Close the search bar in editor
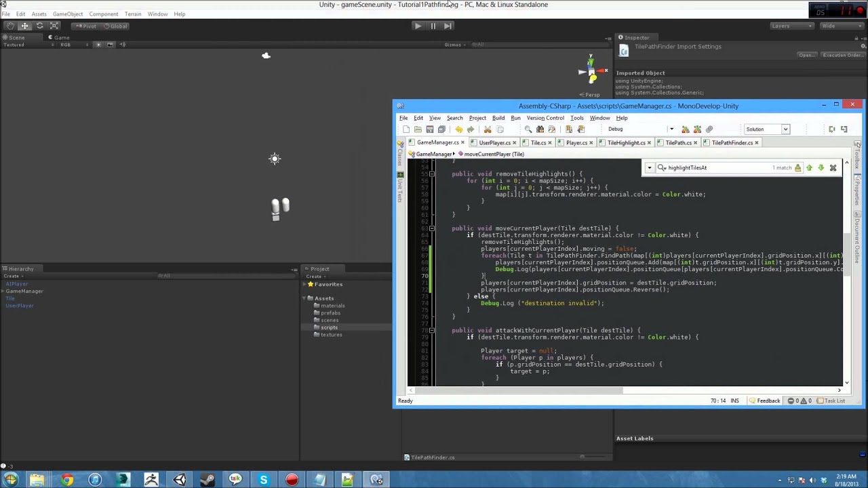The height and width of the screenshot is (488, 868). point(833,167)
